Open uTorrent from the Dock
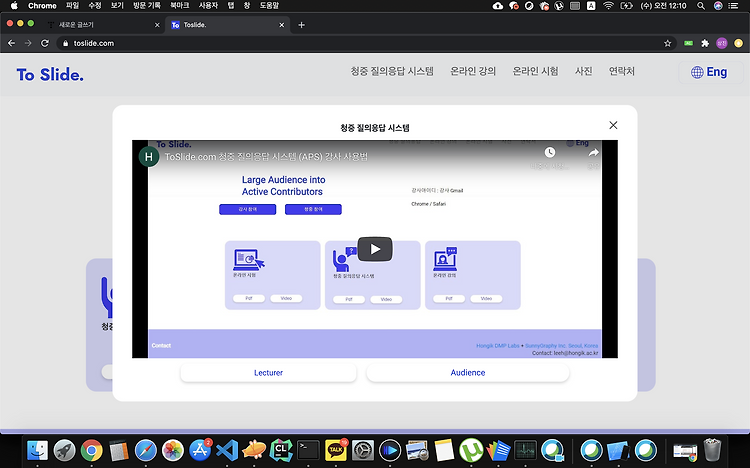The width and height of the screenshot is (750, 468). 471,450
